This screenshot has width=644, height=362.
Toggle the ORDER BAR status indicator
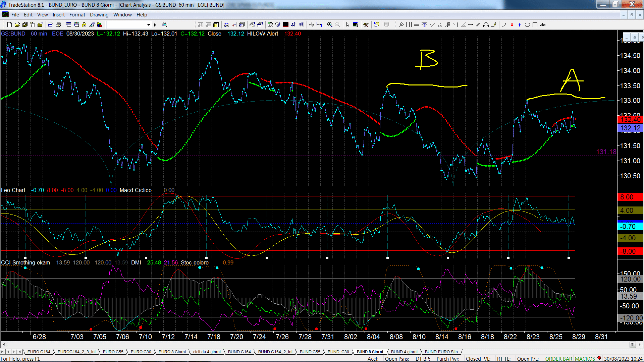(x=558, y=359)
